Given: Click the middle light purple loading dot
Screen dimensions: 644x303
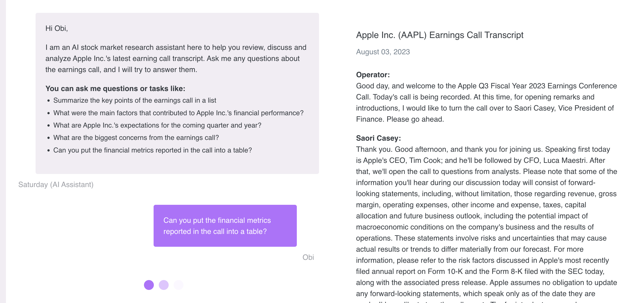Looking at the screenshot, I should pyautogui.click(x=163, y=285).
